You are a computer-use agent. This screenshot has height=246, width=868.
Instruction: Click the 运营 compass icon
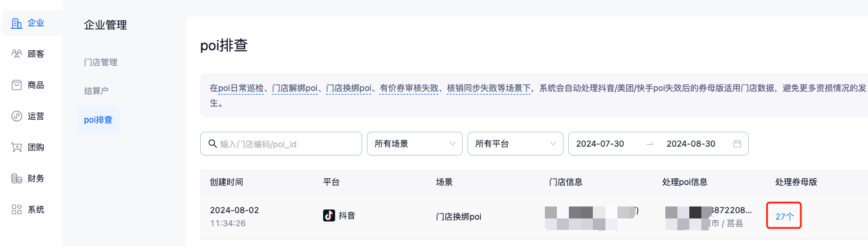(x=17, y=116)
